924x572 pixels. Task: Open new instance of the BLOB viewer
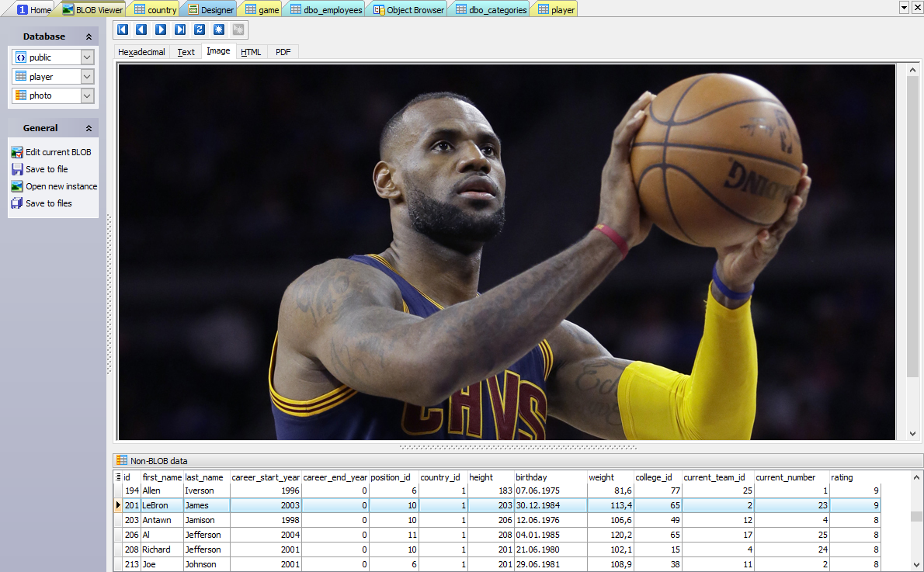pyautogui.click(x=16, y=185)
